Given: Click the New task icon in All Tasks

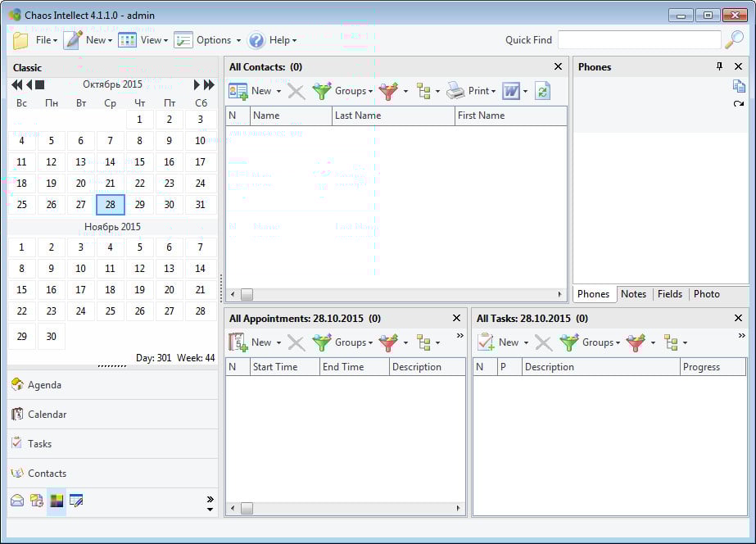Looking at the screenshot, I should point(486,342).
